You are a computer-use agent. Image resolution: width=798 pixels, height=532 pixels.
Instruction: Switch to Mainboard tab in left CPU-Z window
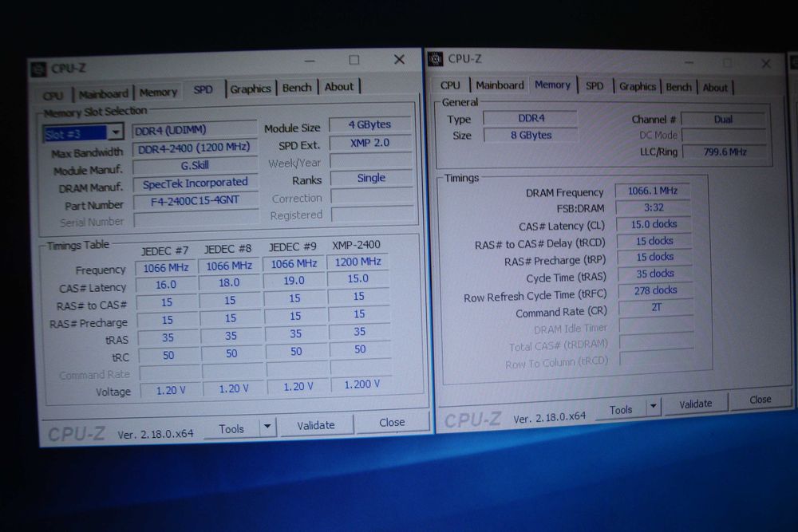(103, 94)
